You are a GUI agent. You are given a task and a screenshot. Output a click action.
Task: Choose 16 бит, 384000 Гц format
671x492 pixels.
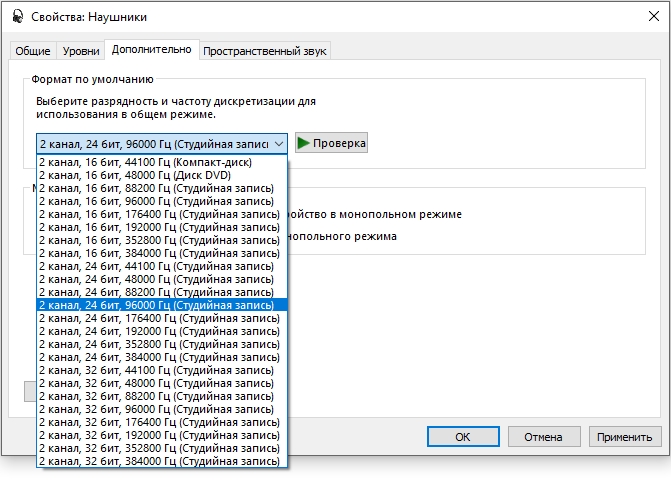(159, 253)
